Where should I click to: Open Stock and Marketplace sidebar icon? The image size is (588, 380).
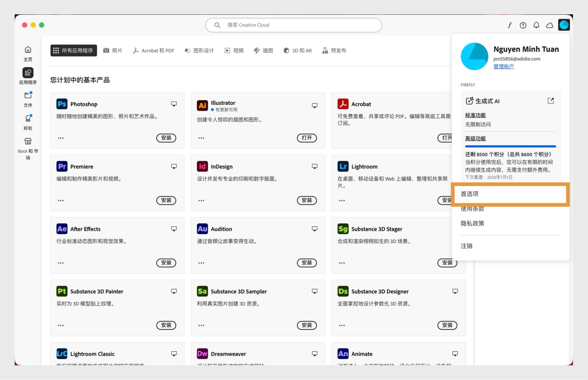(x=28, y=141)
